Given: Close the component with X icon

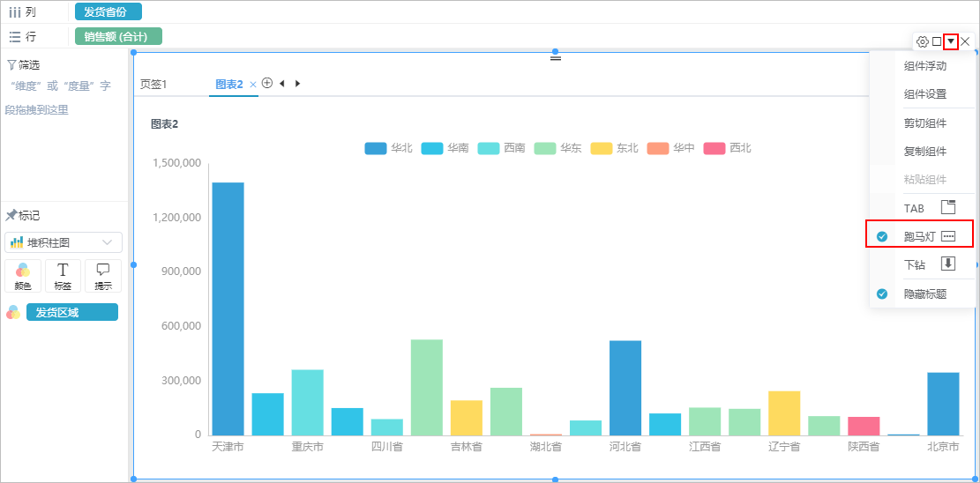Looking at the screenshot, I should (966, 41).
